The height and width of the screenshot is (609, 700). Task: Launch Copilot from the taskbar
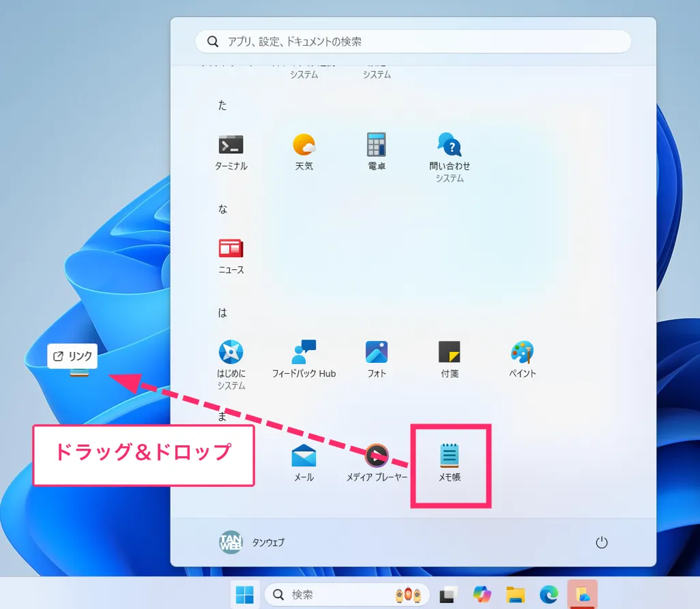482,594
